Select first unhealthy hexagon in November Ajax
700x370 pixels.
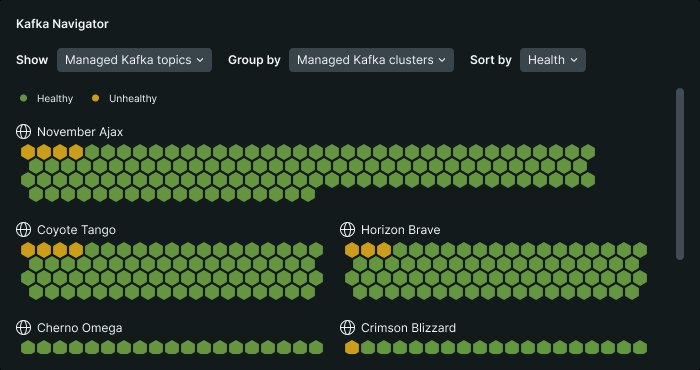tap(28, 152)
